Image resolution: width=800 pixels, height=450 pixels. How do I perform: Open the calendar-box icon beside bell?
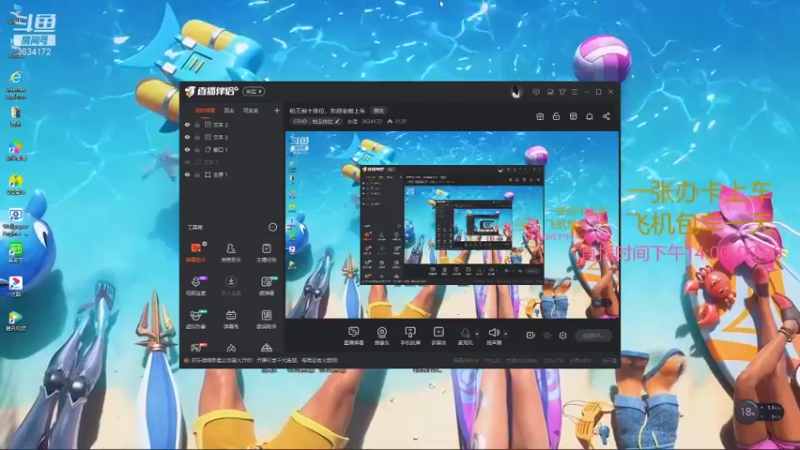573,116
